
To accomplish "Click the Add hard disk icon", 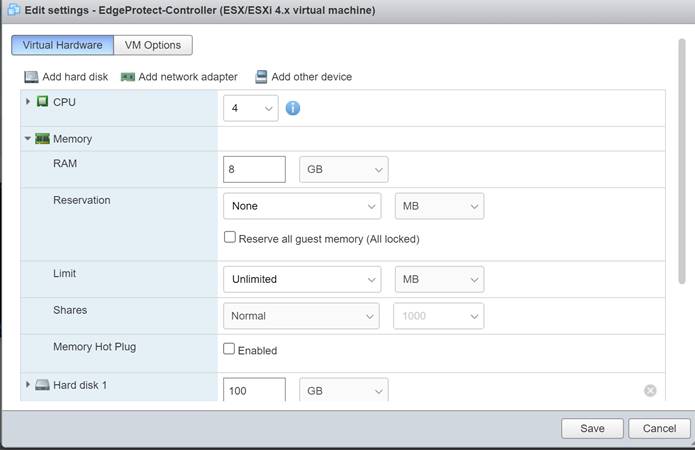I will point(31,77).
